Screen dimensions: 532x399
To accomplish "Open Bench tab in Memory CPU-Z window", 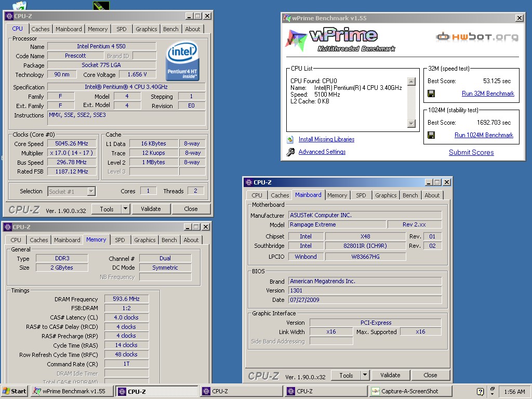I will [169, 240].
